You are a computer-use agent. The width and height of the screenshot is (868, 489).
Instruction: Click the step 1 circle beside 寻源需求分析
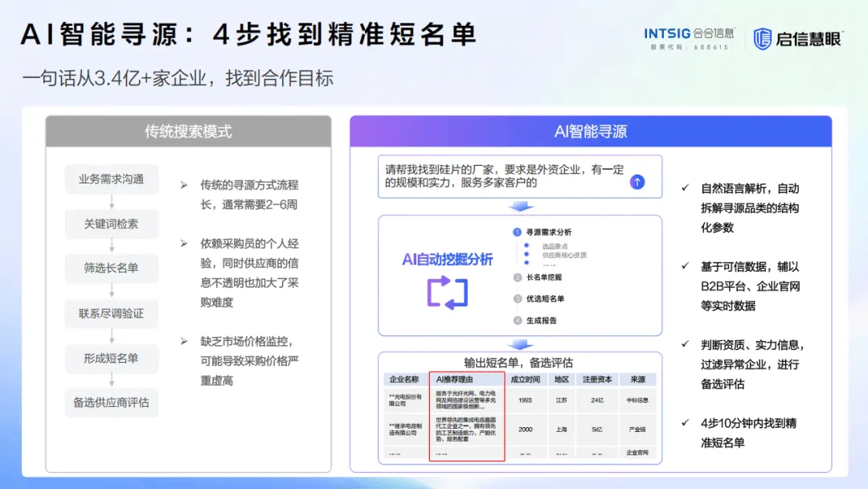click(517, 232)
